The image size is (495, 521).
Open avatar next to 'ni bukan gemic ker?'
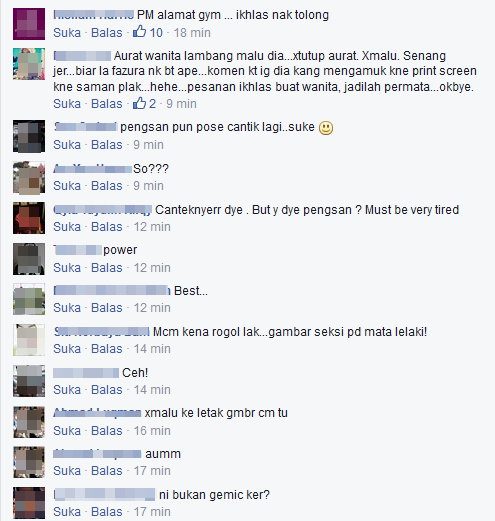[29, 503]
